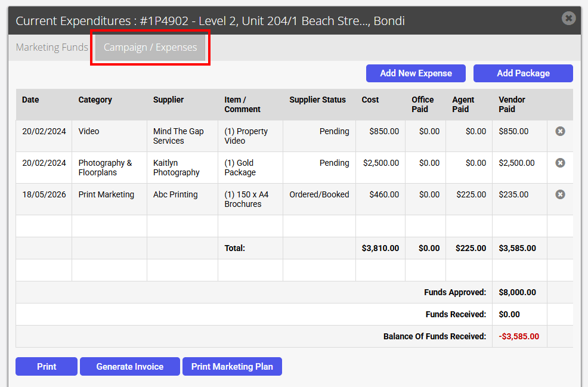This screenshot has width=588, height=387.
Task: Select the Mind The Gap Services supplier cell
Action: pyautogui.click(x=182, y=136)
